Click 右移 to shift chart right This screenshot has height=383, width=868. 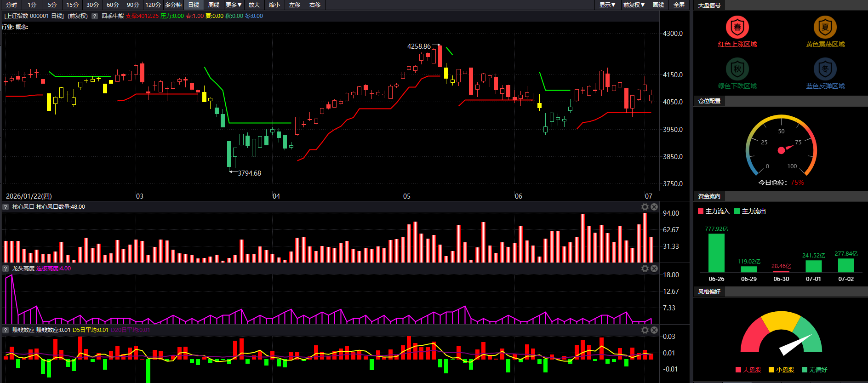pos(315,5)
